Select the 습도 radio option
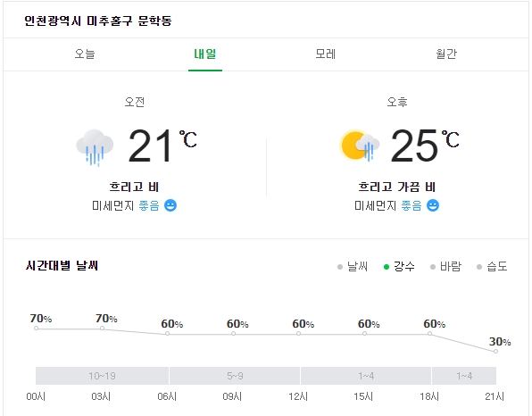Screen dimensions: 532x416 492,267
